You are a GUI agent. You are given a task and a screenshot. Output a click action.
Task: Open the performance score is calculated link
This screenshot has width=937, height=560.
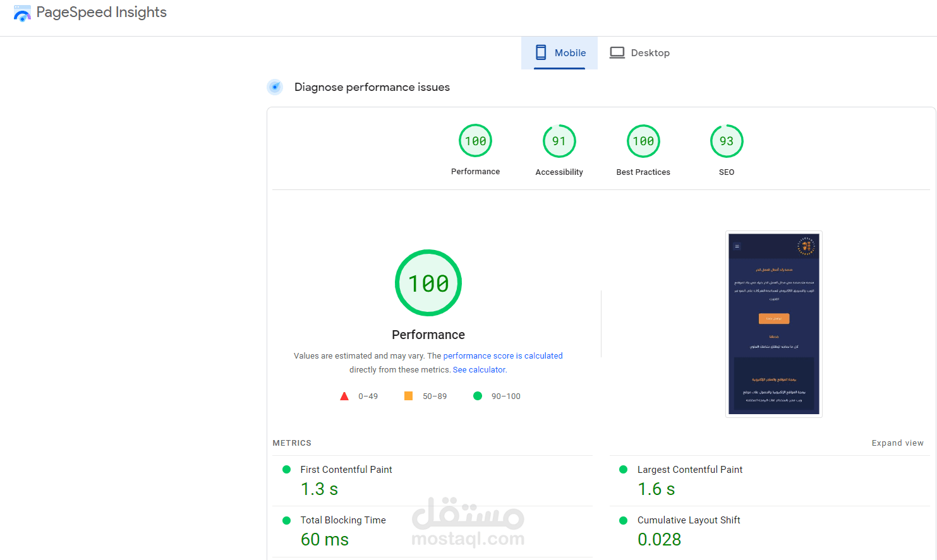point(503,356)
